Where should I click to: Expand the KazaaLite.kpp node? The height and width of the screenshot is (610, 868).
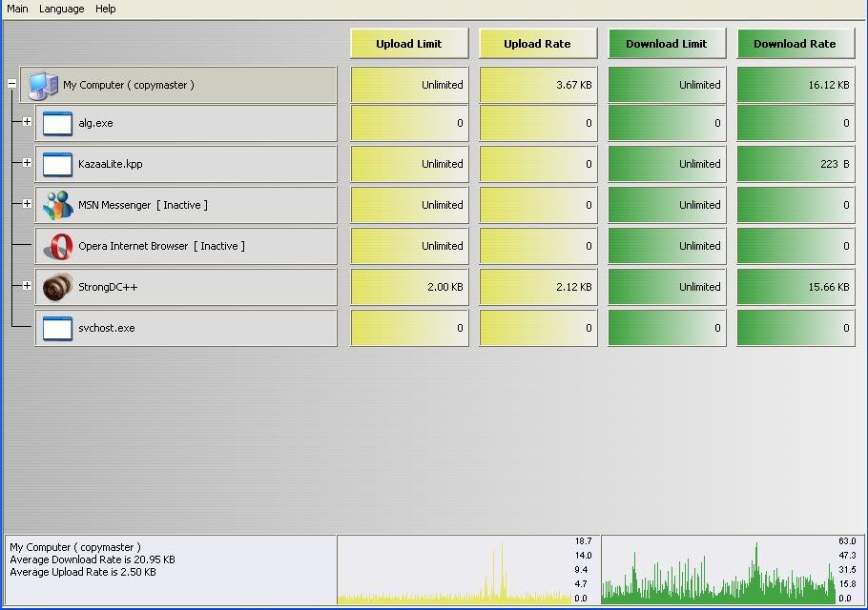point(27,163)
